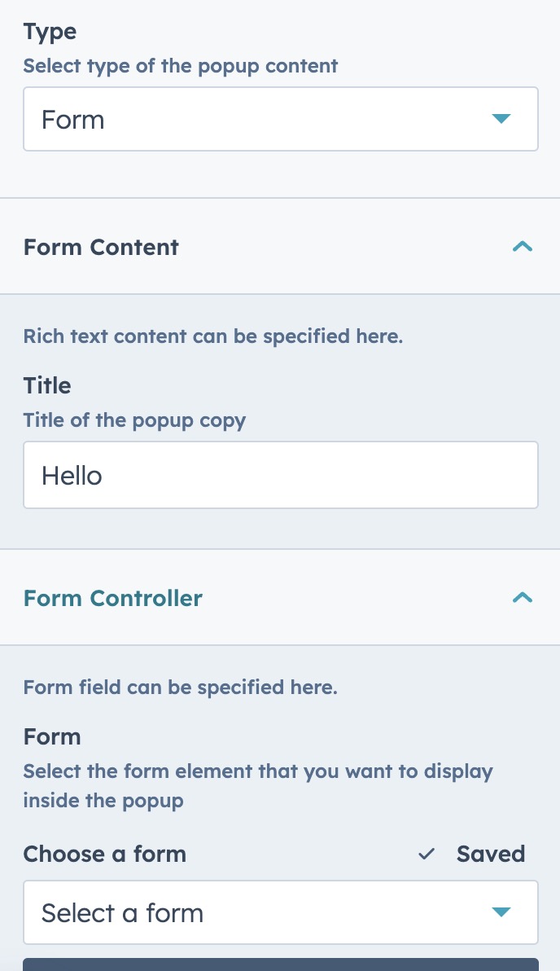
Task: Click Form field can be specified text
Action: (180, 688)
